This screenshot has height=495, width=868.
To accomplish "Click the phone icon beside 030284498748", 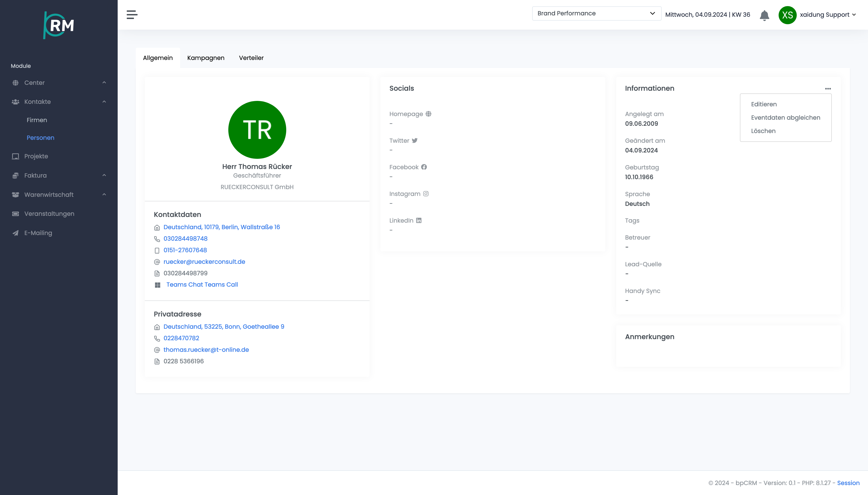I will tap(157, 239).
